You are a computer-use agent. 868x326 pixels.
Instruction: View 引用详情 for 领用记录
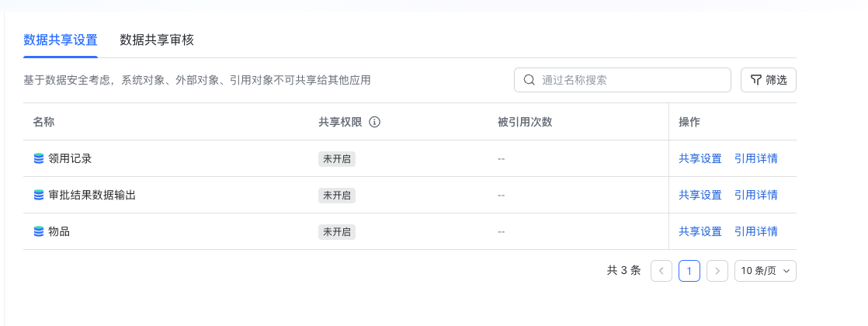(756, 159)
